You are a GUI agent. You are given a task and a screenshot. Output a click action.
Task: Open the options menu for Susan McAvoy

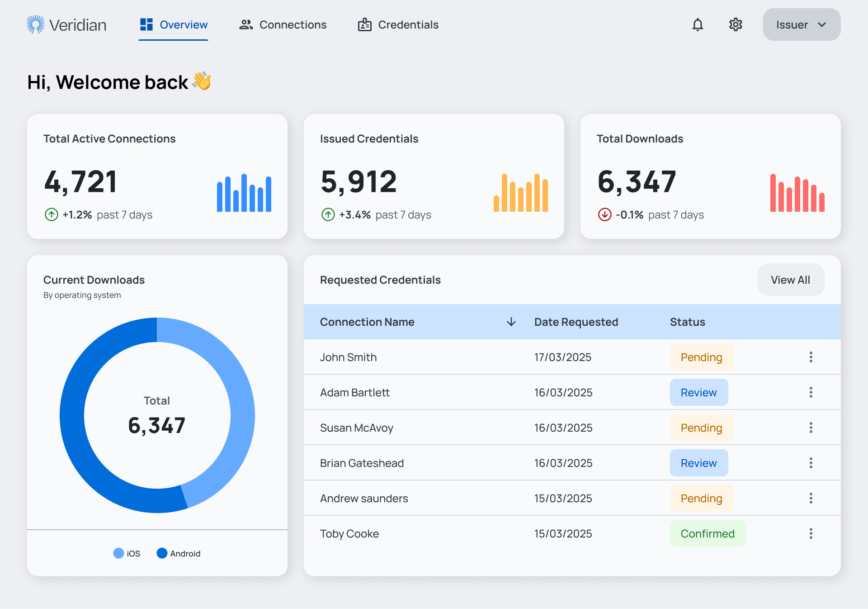click(x=811, y=428)
